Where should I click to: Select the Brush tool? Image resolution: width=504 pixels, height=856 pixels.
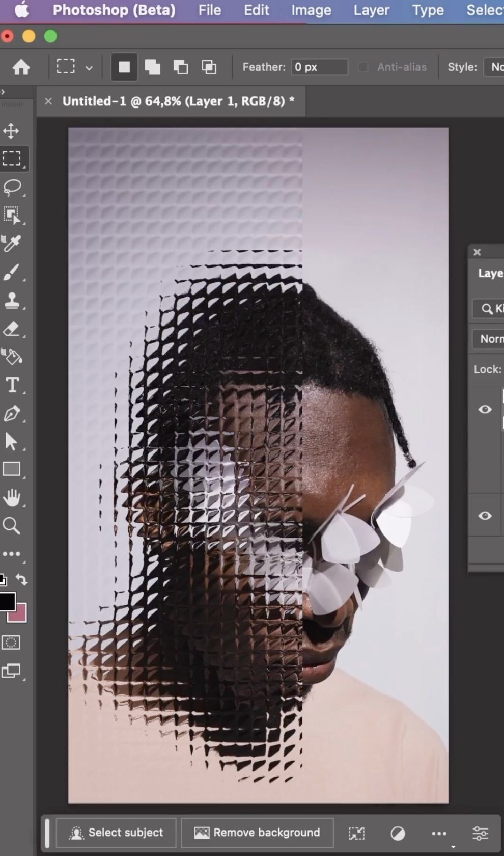coord(11,272)
